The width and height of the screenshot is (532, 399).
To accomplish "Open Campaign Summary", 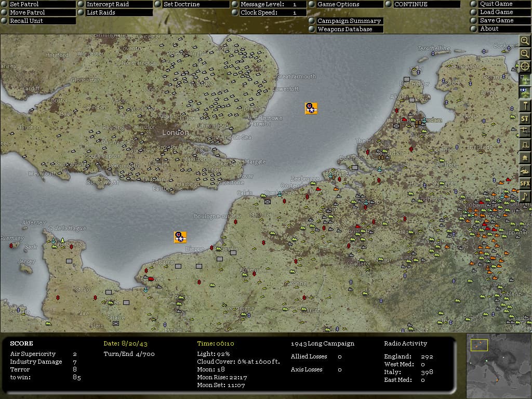I will 350,21.
